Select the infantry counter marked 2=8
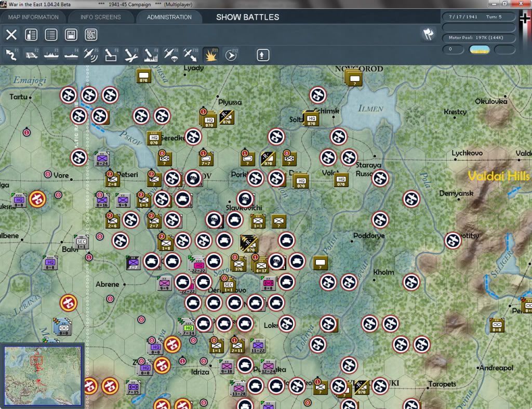Image resolution: width=532 pixels, height=409 pixels. pyautogui.click(x=112, y=179)
